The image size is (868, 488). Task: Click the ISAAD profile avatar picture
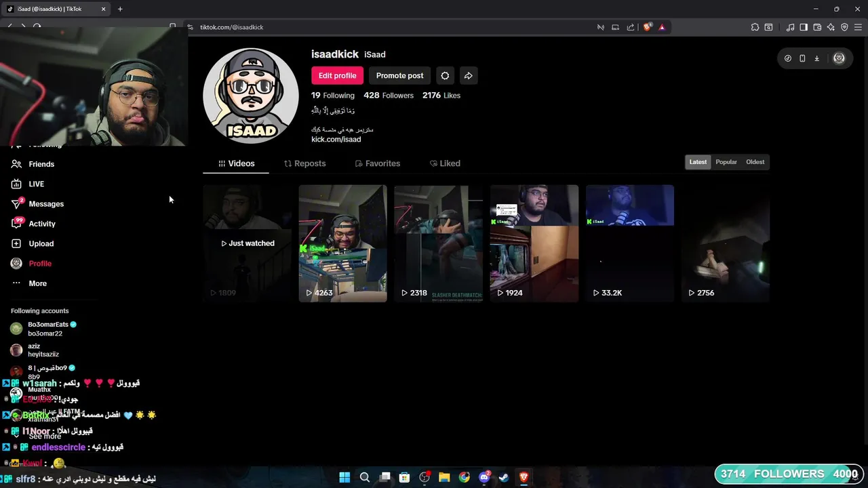pyautogui.click(x=251, y=96)
